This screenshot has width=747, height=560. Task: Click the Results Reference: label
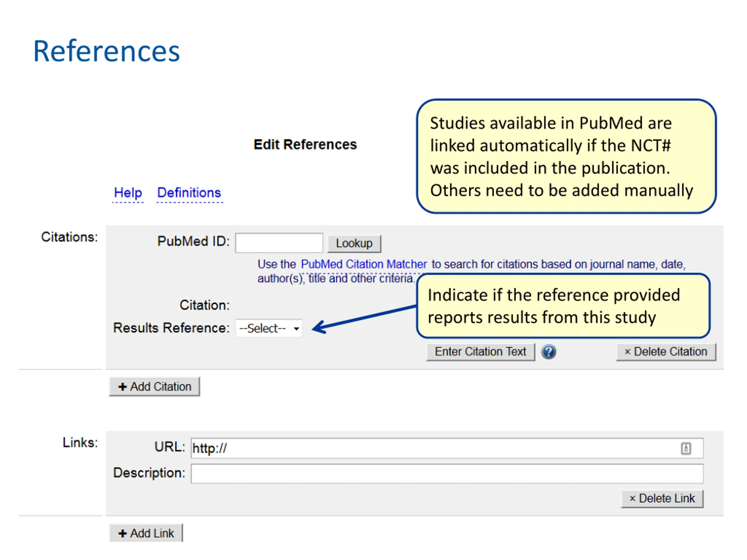coord(171,328)
